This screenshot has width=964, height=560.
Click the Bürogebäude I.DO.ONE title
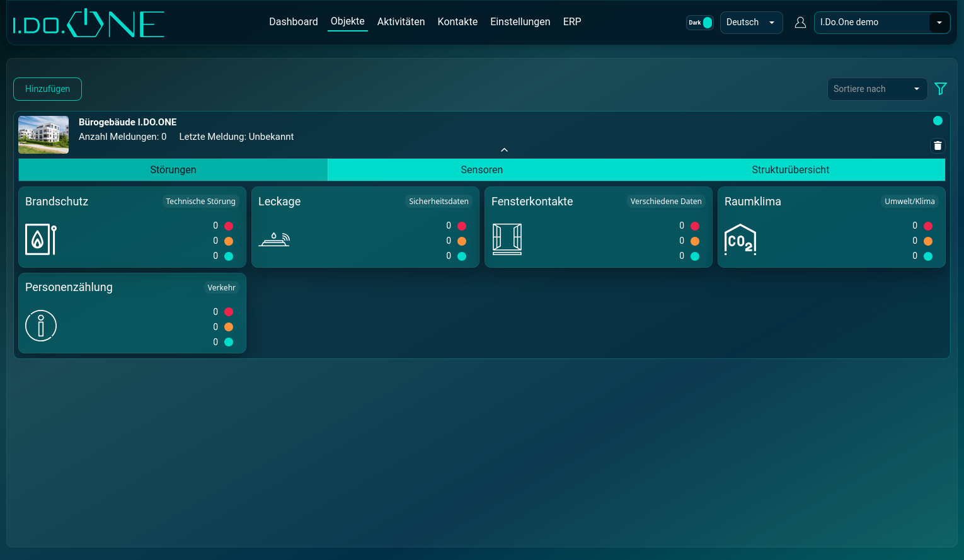pos(128,122)
